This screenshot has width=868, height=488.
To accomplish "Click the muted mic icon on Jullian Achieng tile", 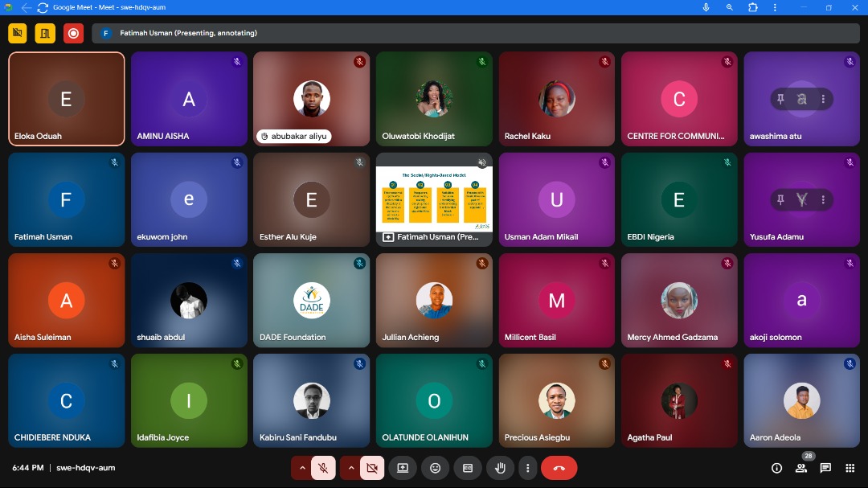I will 482,263.
